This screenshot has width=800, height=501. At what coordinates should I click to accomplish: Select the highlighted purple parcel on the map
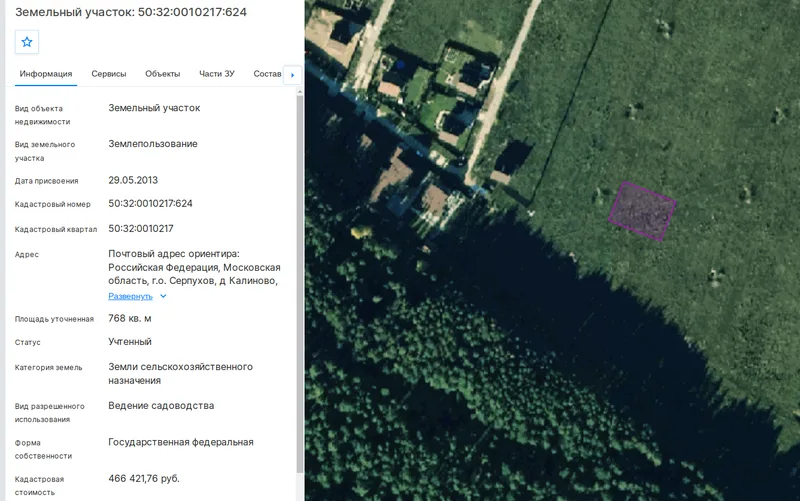tap(642, 211)
